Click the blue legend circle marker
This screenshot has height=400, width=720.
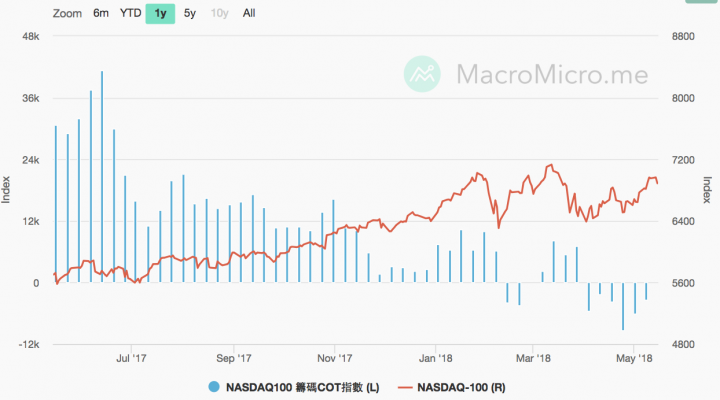(x=214, y=387)
